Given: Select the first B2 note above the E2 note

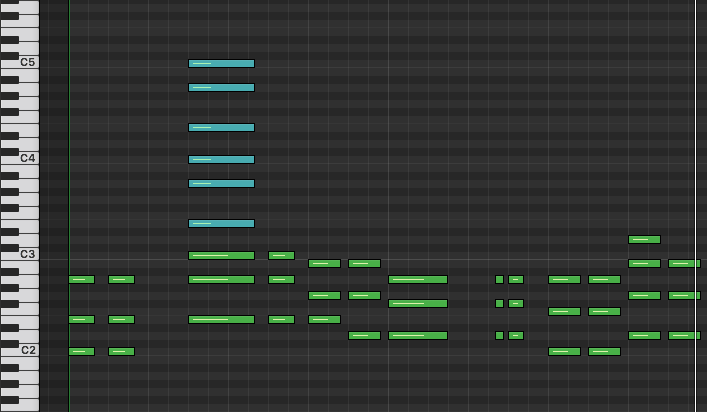Looking at the screenshot, I should (x=325, y=264).
